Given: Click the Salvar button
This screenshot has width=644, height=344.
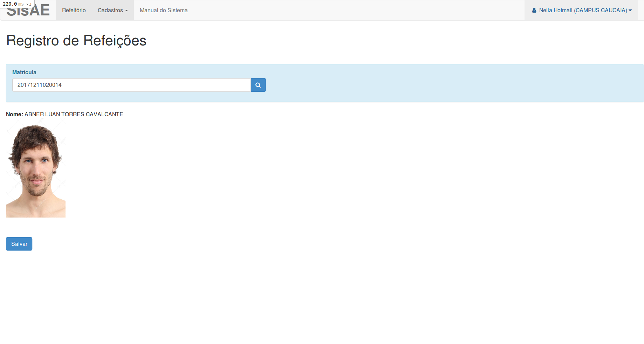Looking at the screenshot, I should pyautogui.click(x=19, y=244).
